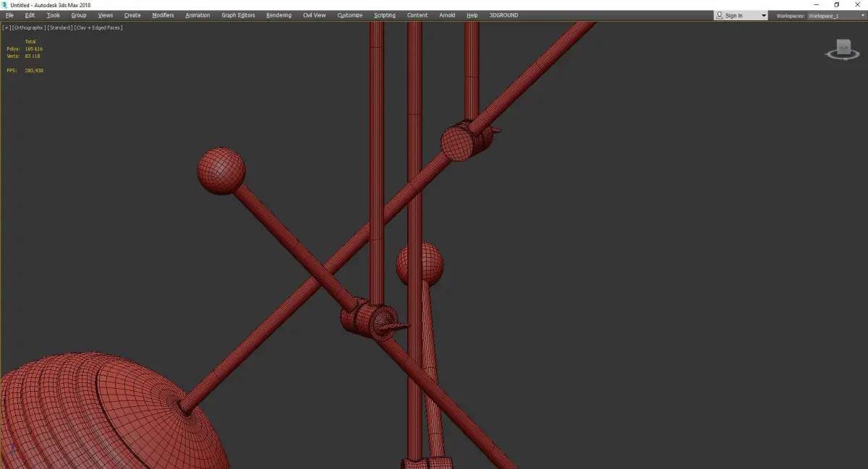Screen dimensions: 868x469
Task: Close the 3ds Max window
Action: (857, 5)
